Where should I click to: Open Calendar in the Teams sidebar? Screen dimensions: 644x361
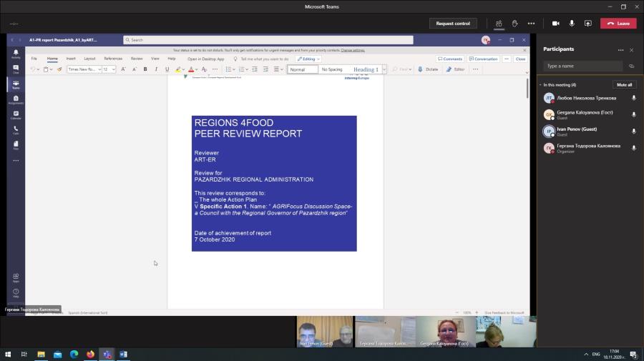click(16, 115)
